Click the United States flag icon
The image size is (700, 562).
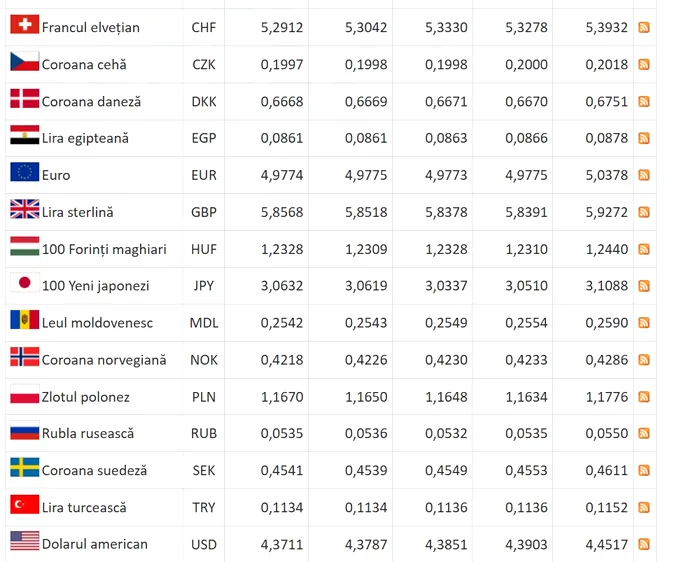(25, 541)
